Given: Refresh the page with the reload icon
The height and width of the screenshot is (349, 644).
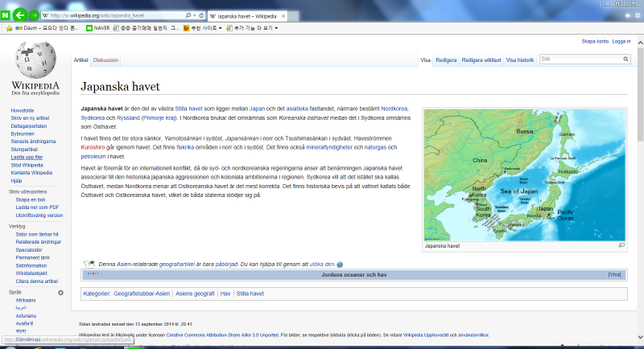Looking at the screenshot, I should point(200,15).
